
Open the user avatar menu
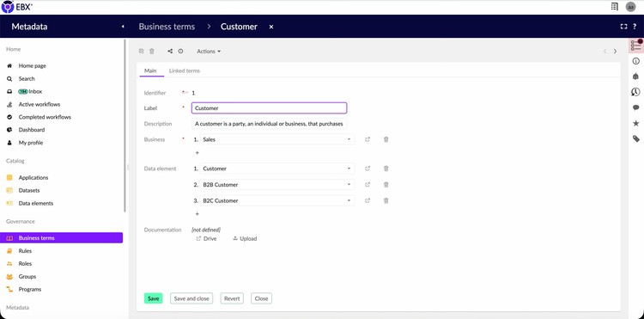[630, 7]
